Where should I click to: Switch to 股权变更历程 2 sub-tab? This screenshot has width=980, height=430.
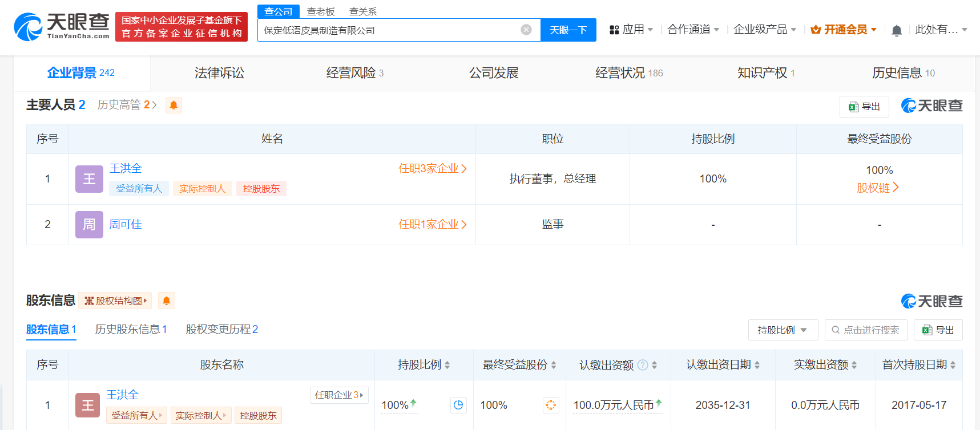pos(222,330)
